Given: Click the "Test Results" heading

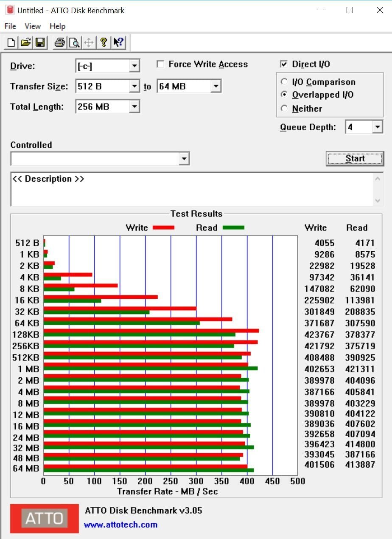Looking at the screenshot, I should (196, 214).
